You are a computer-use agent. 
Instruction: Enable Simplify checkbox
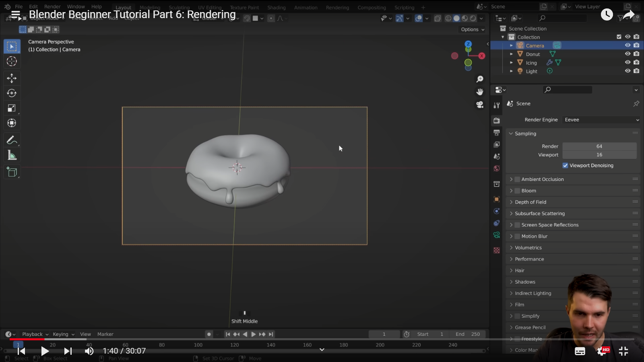(517, 316)
